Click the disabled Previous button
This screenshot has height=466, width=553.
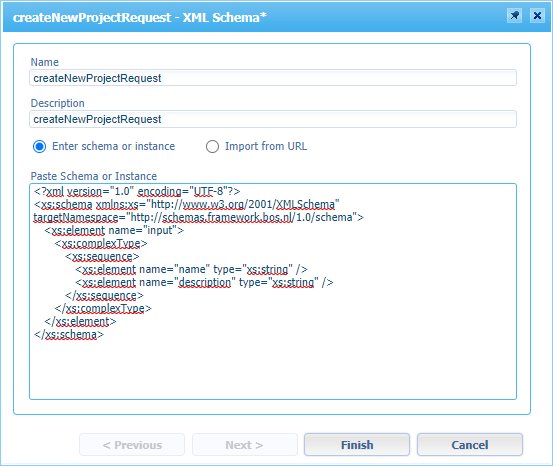132,445
